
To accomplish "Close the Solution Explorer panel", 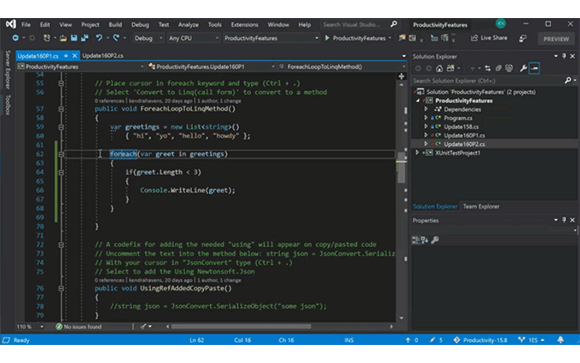I will pos(573,56).
